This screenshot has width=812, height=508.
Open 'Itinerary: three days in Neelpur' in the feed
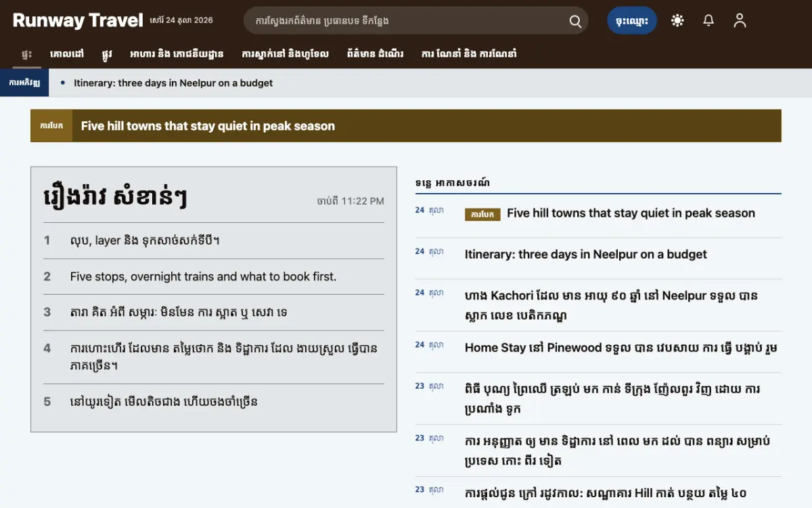(x=586, y=255)
